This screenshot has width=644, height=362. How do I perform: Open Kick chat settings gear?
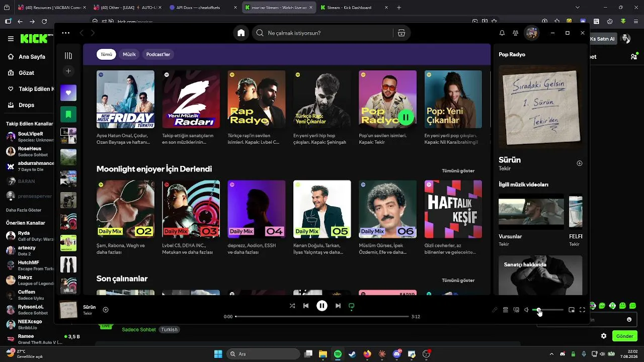click(x=604, y=336)
